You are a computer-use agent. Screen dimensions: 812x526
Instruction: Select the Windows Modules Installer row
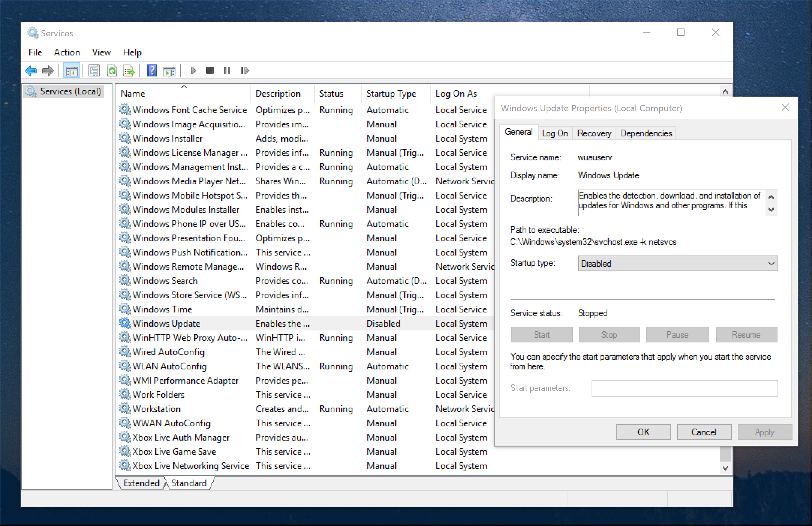(x=306, y=209)
